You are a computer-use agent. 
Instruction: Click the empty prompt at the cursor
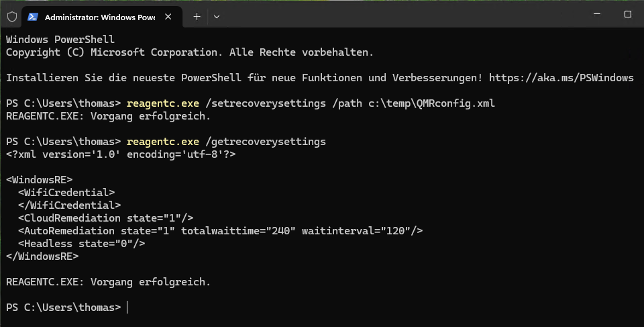(127, 307)
